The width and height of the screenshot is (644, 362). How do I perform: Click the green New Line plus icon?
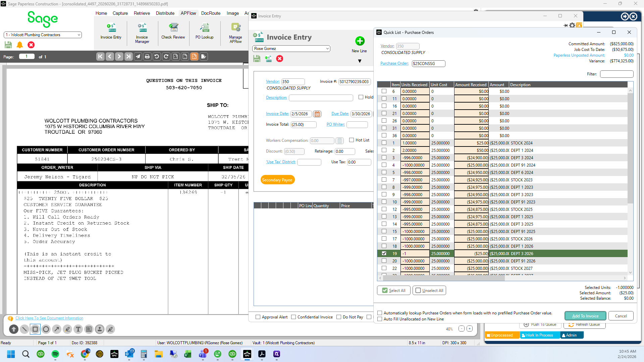coord(360,41)
